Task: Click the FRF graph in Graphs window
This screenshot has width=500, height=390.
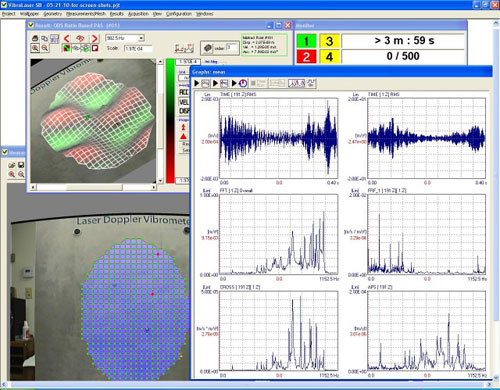Action: tap(427, 235)
